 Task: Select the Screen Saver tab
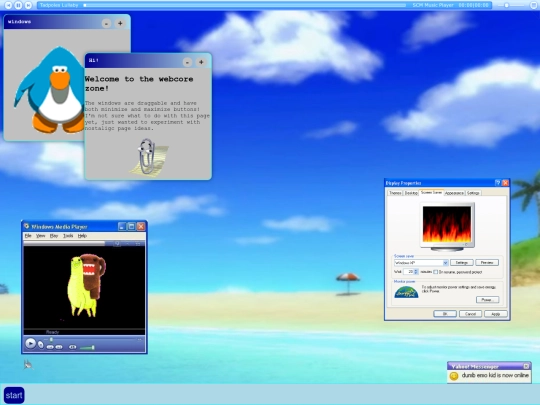click(x=431, y=192)
